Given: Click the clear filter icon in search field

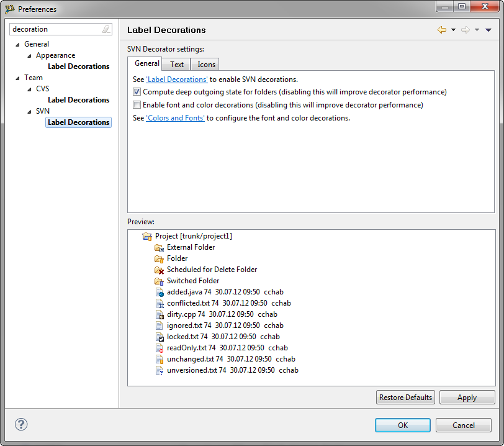Looking at the screenshot, I should (106, 29).
